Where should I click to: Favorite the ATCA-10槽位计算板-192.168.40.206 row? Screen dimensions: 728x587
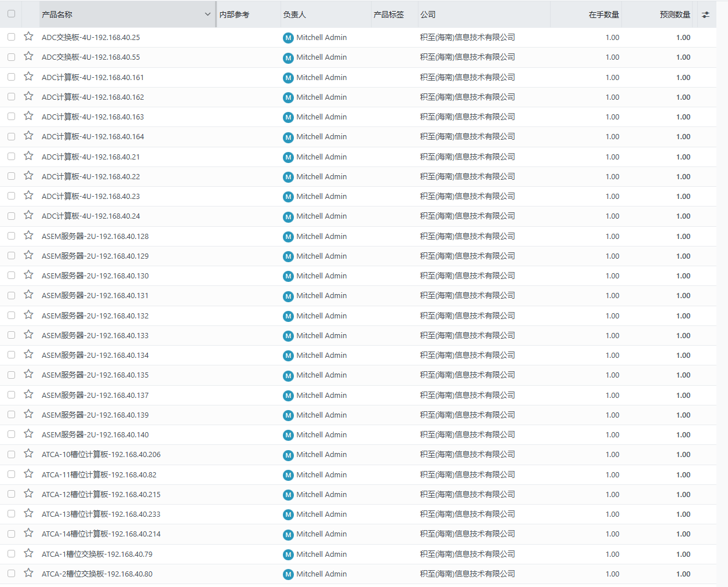[28, 454]
